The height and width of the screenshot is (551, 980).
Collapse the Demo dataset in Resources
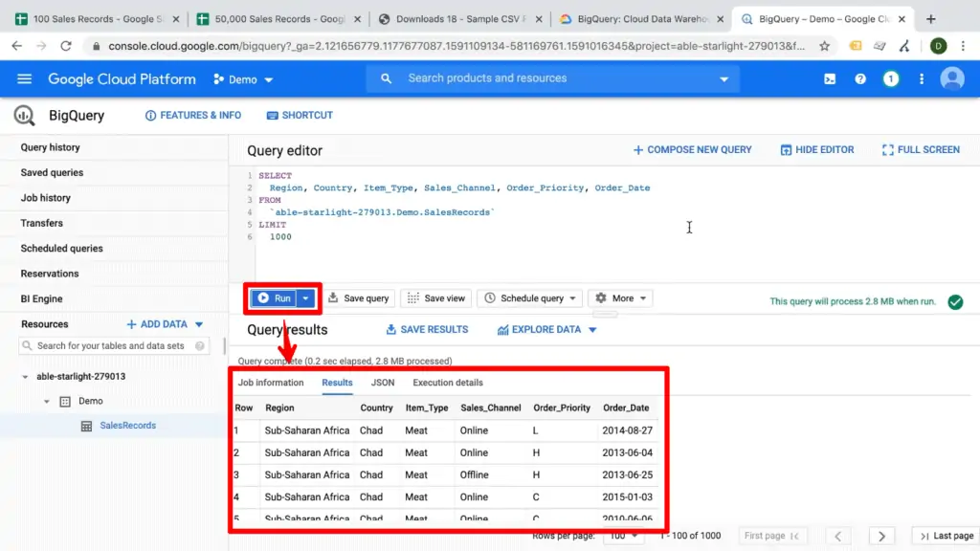47,401
